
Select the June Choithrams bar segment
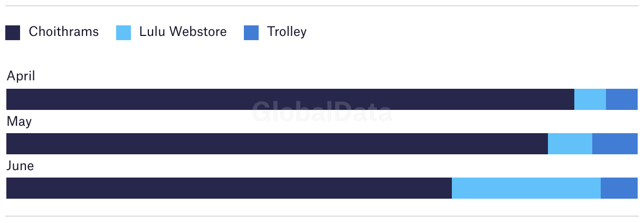coord(229,188)
